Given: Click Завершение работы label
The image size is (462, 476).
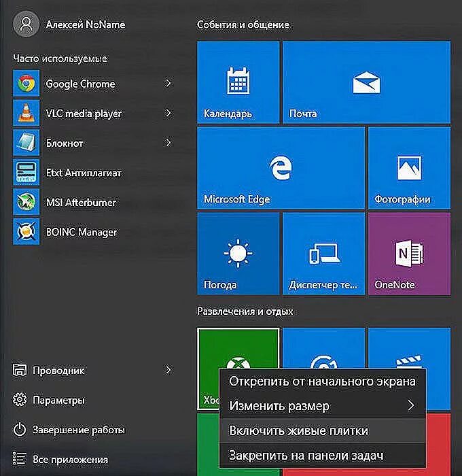Looking at the screenshot, I should (x=79, y=430).
